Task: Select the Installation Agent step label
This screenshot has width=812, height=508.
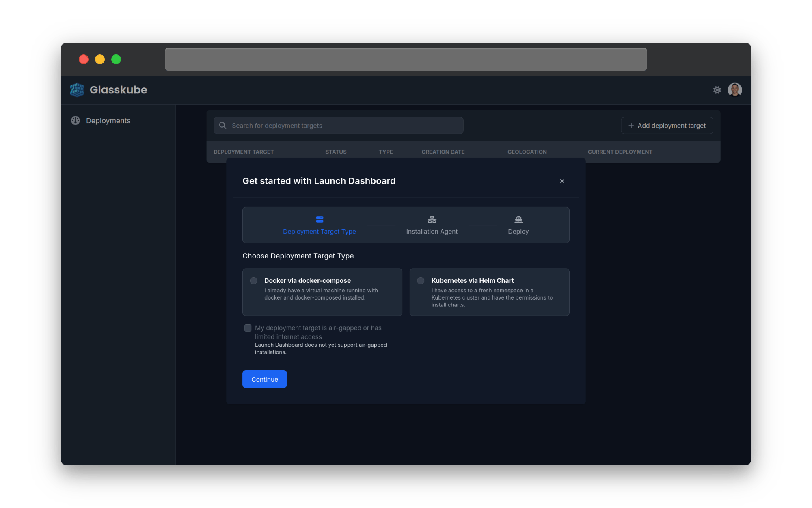Action: tap(432, 232)
